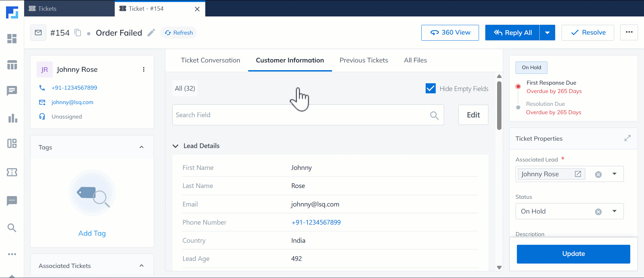Clear the On Hold status value
Viewport: 644px width, 278px height.
coord(598,212)
